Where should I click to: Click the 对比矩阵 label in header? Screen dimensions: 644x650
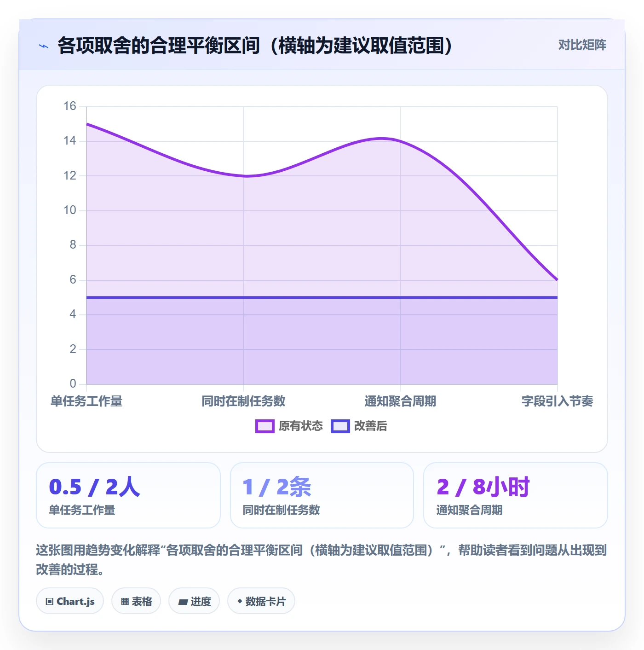pyautogui.click(x=582, y=45)
